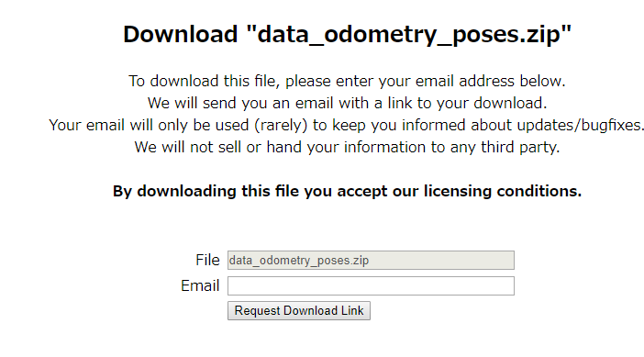Click the line "To download this file, please enter"
This screenshot has height=357, width=644.
(347, 81)
